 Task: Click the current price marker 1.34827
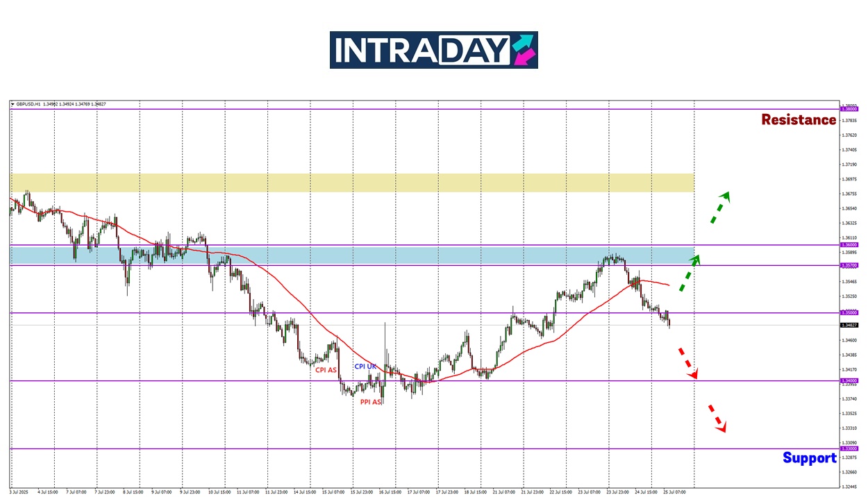849,325
